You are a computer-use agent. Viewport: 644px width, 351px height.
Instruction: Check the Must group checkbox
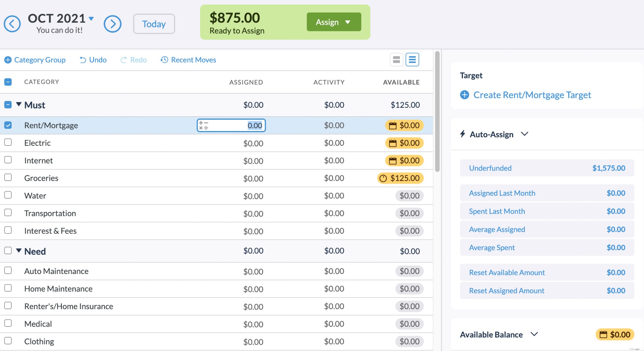click(8, 105)
